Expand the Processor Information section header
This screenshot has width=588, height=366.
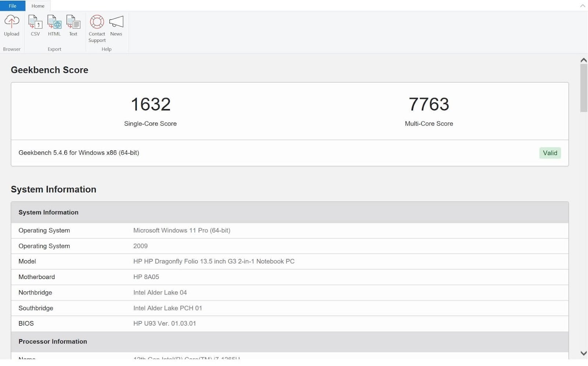[53, 341]
